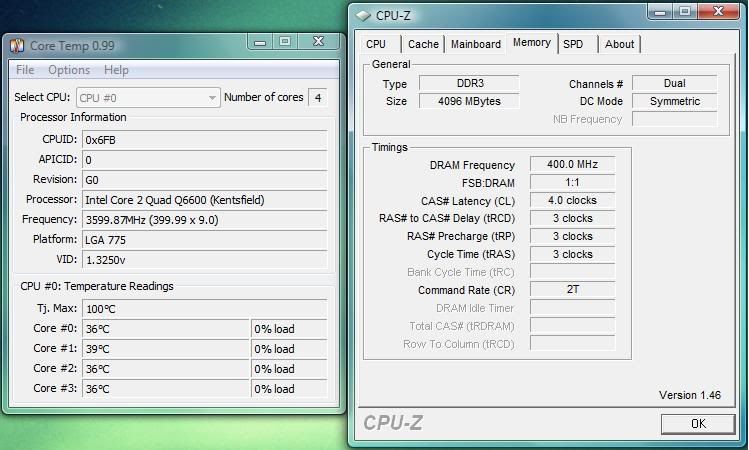Screen dimensions: 749x450
Task: Click the CPUID field showing 0x6FB
Action: pyautogui.click(x=204, y=139)
